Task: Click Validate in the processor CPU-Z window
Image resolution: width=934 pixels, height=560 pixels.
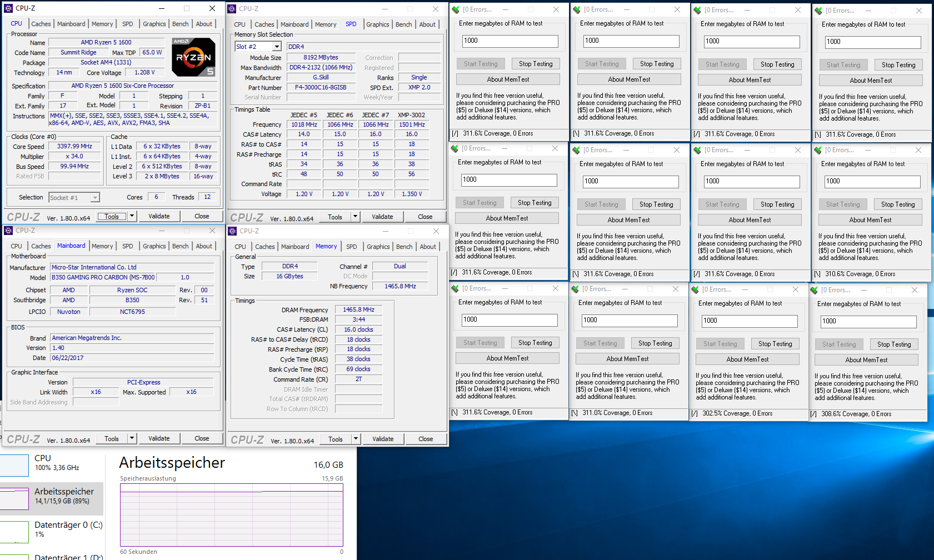Action: coord(159,216)
